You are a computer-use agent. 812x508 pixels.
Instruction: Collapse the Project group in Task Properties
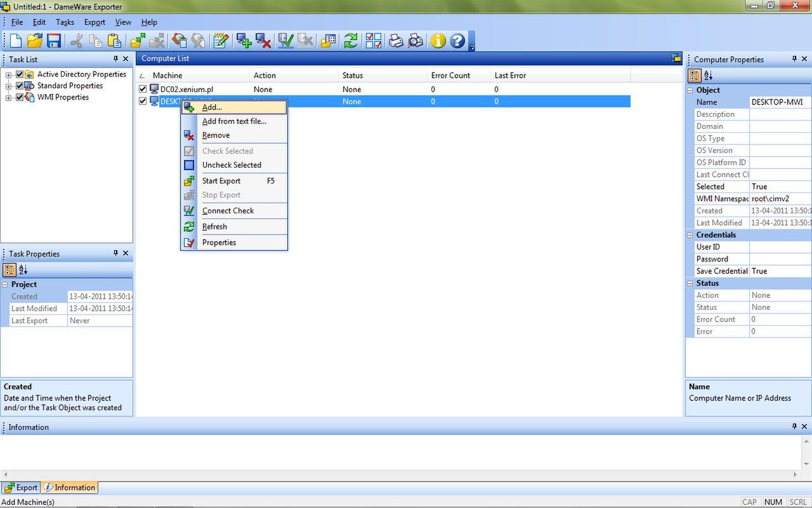click(x=5, y=284)
